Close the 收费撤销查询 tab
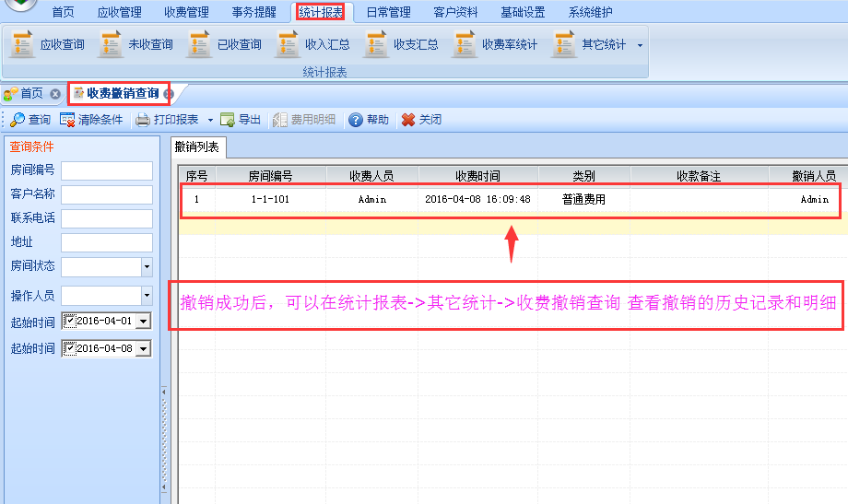Screen dimensions: 848x504 point(168,94)
